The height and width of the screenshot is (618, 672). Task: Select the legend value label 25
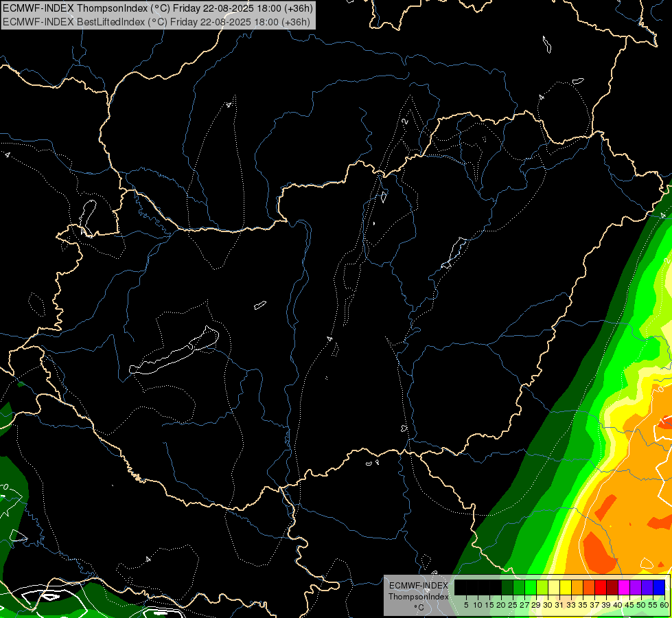(x=513, y=605)
